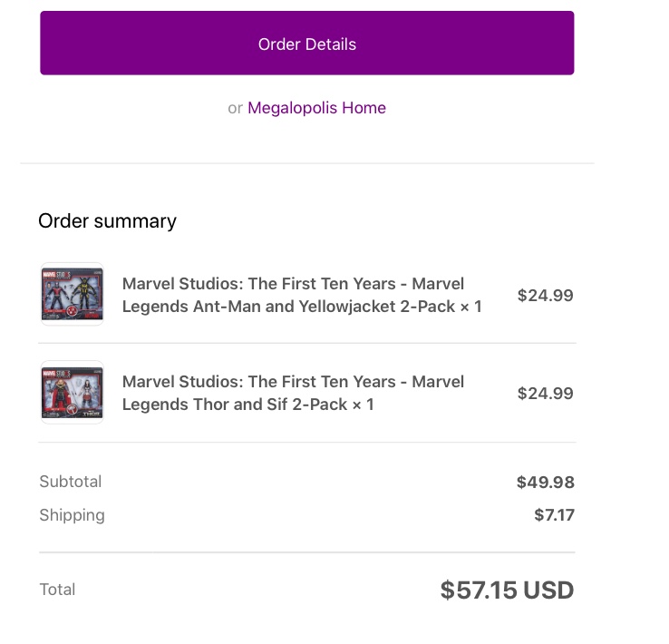
Task: Click the word "or" before Megalopolis Home
Action: 235,108
